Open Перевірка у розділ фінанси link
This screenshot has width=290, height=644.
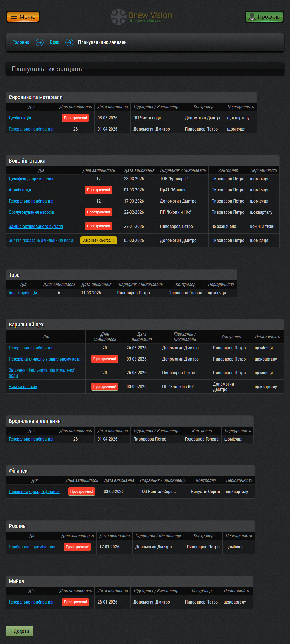34,492
